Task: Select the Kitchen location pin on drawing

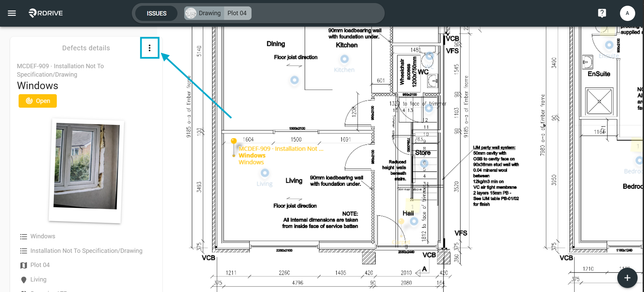Action: [x=344, y=59]
